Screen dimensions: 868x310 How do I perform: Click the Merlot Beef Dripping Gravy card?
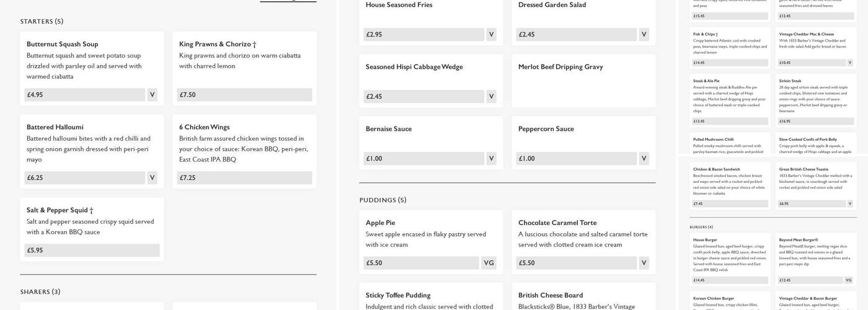click(x=583, y=81)
